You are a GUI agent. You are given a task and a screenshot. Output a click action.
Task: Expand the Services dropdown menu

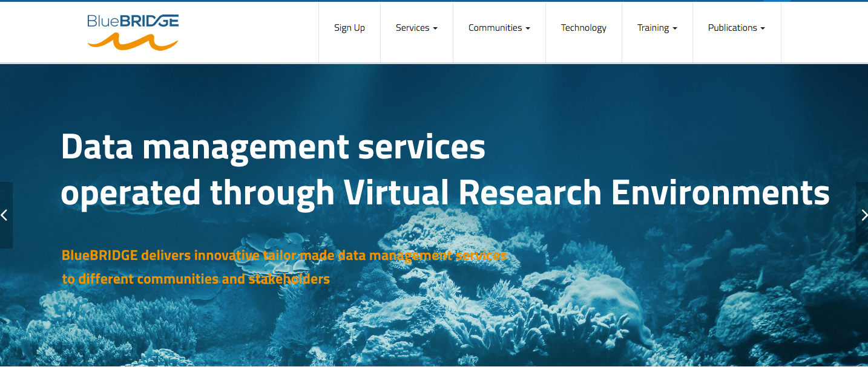(416, 28)
